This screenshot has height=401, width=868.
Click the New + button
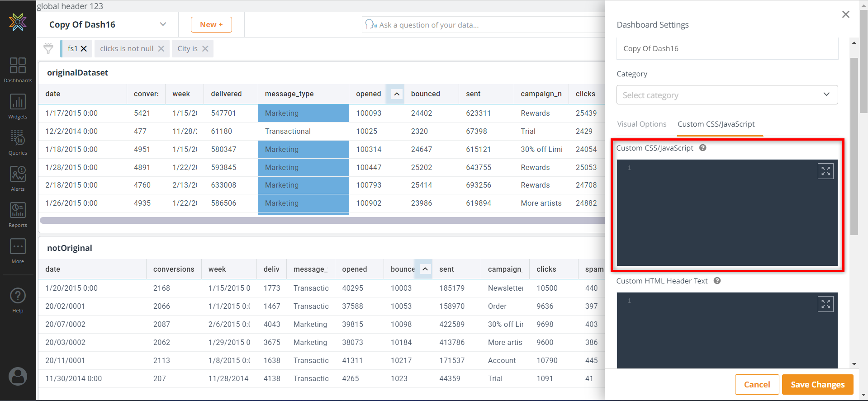pyautogui.click(x=211, y=25)
